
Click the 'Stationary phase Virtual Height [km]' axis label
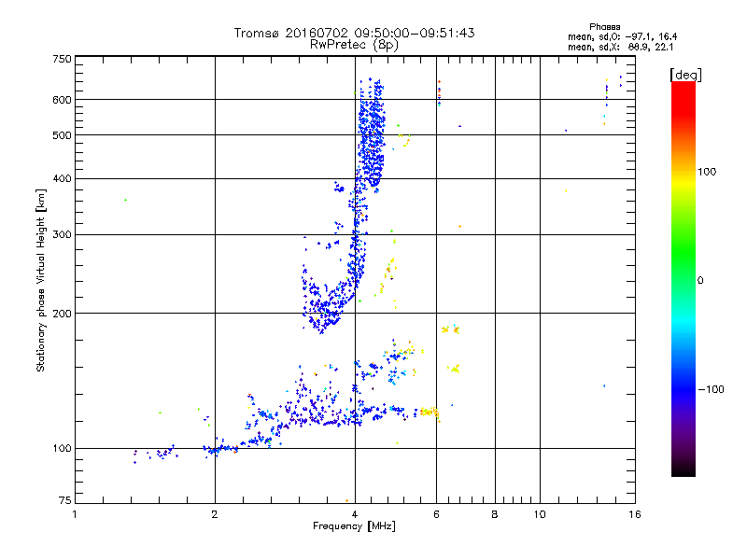click(x=41, y=280)
